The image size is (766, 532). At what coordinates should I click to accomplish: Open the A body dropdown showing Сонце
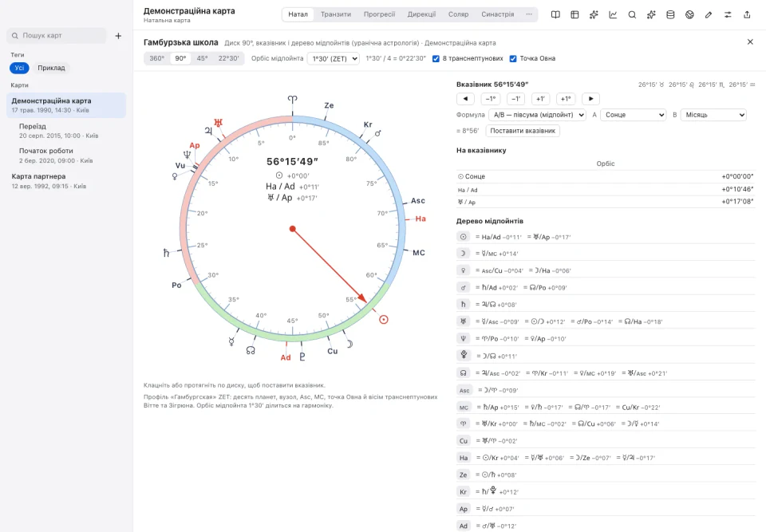pyautogui.click(x=633, y=115)
